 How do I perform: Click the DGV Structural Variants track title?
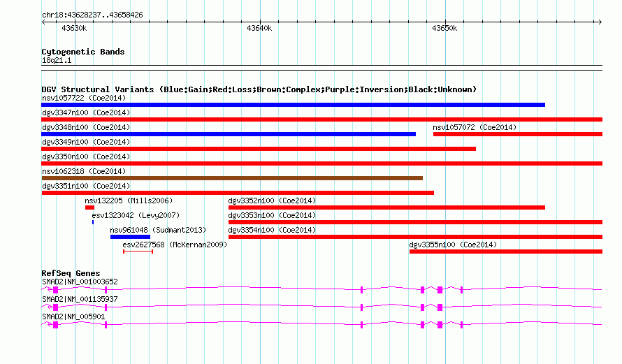pyautogui.click(x=259, y=89)
